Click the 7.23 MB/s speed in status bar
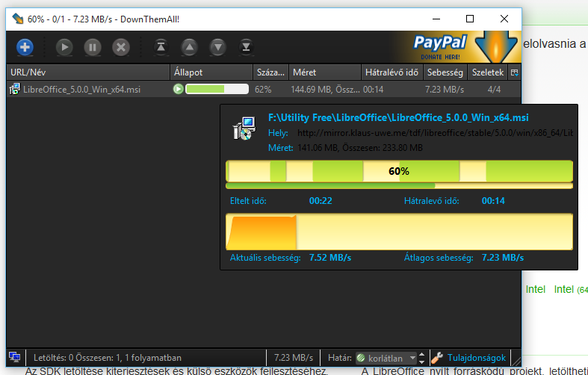 293,358
